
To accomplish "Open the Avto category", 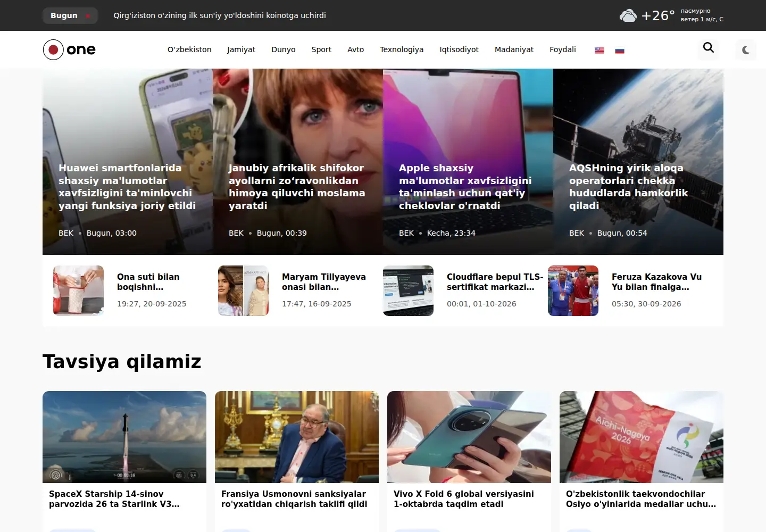I will pos(356,49).
